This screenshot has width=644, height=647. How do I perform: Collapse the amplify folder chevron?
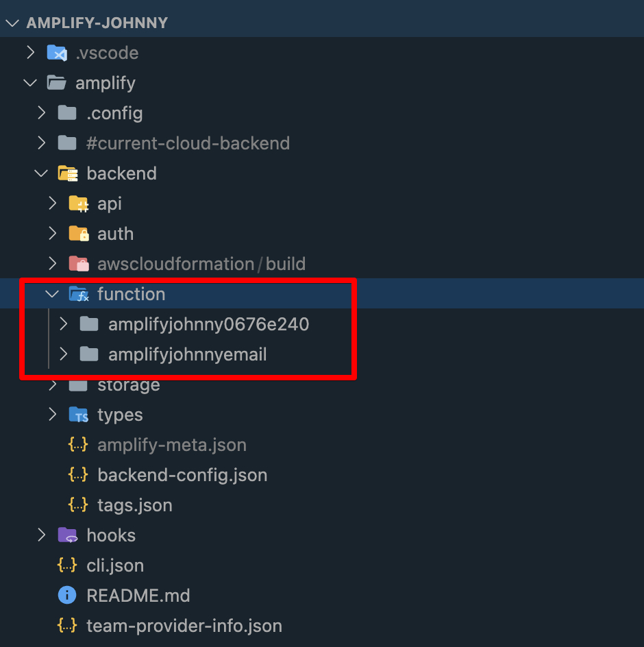(30, 83)
